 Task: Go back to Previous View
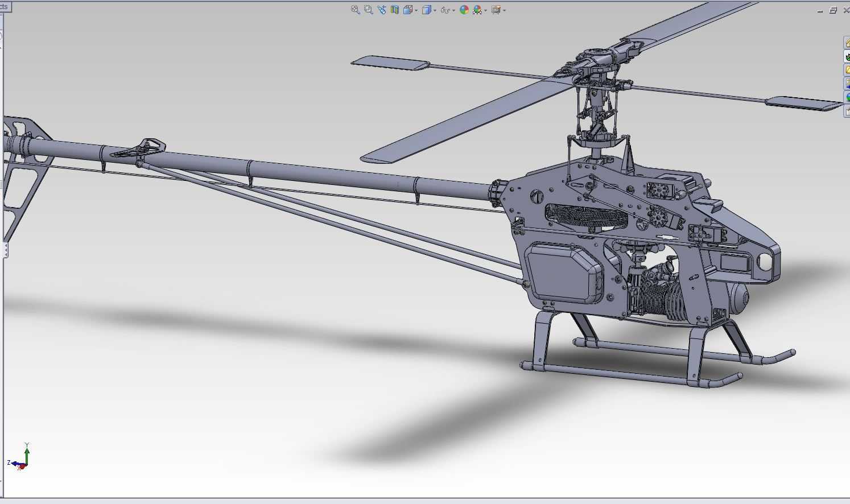click(381, 10)
